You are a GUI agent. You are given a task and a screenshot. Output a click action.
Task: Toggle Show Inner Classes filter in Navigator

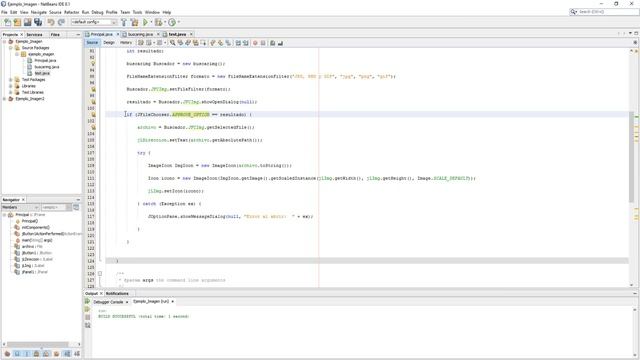click(x=47, y=353)
